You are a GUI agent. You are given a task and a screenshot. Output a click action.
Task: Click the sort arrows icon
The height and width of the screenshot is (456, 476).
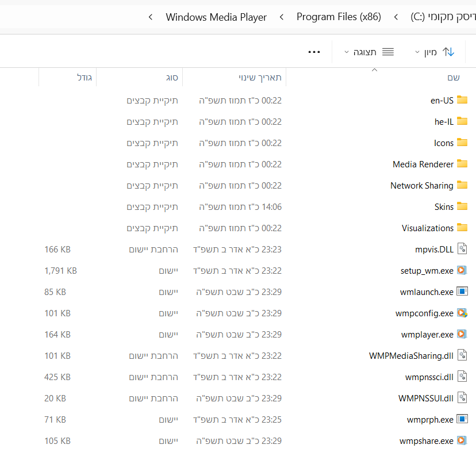coord(448,52)
